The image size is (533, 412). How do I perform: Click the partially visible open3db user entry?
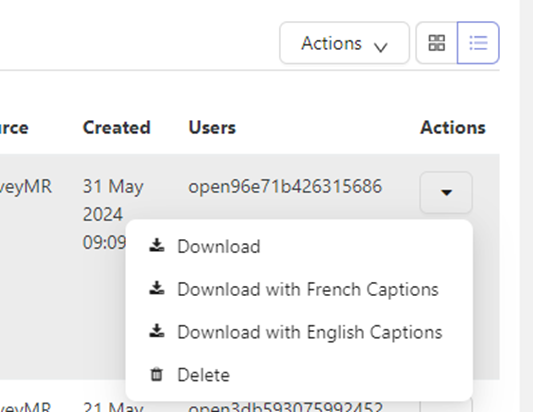tap(286, 407)
